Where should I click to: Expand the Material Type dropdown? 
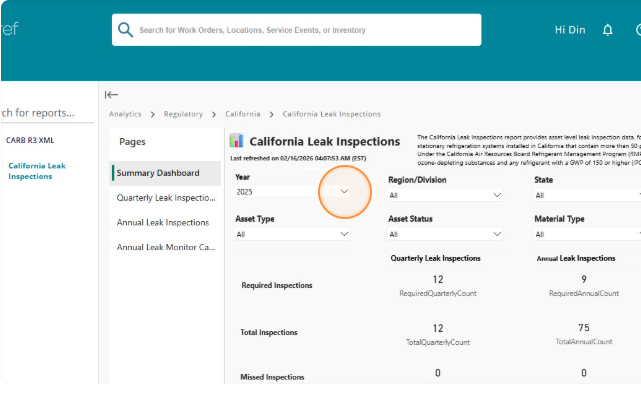(587, 234)
